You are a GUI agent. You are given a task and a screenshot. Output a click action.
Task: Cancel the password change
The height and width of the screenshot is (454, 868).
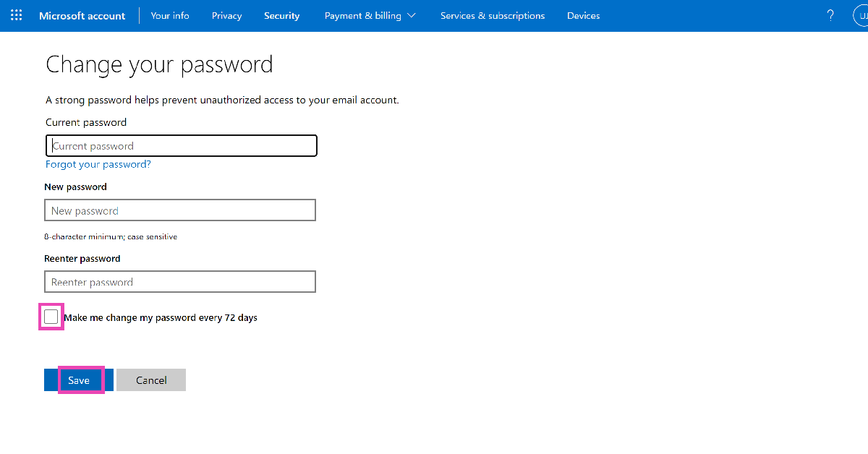click(151, 380)
